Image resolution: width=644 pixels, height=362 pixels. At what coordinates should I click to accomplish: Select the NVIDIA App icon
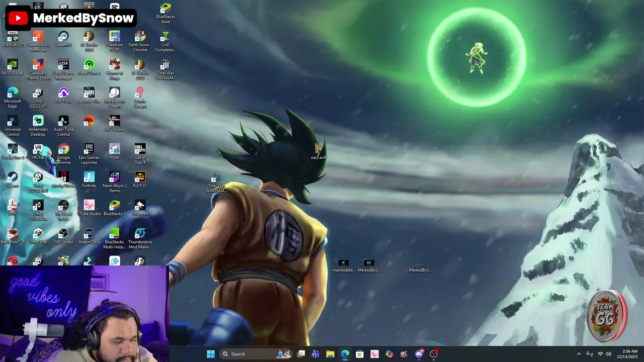(x=13, y=68)
